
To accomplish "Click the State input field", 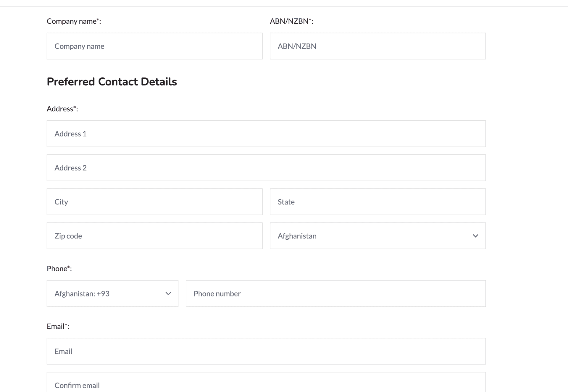I will pos(377,201).
